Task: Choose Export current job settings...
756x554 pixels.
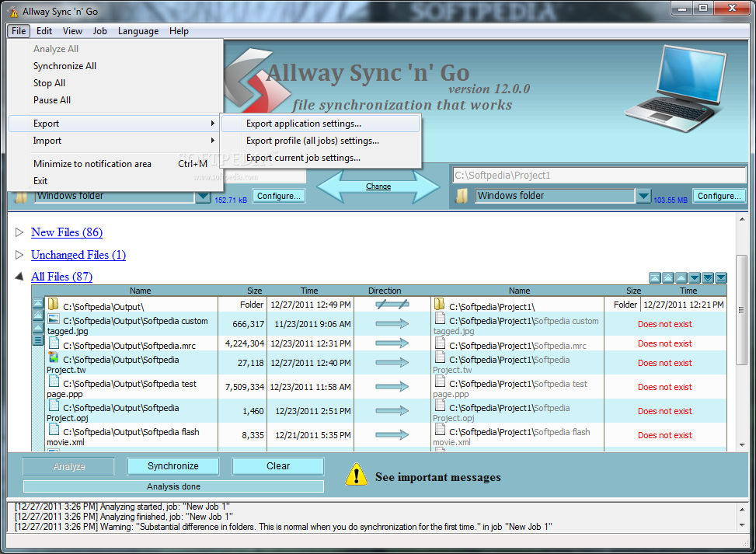Action: [x=321, y=158]
